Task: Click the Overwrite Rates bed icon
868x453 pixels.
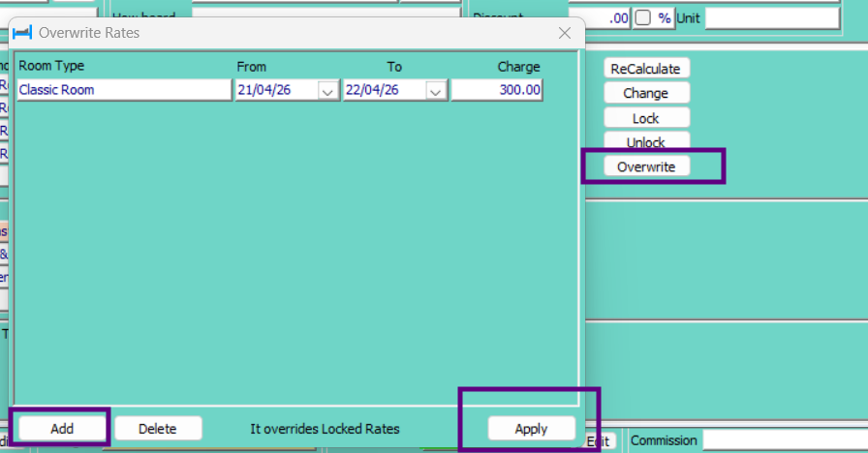Action: click(22, 33)
